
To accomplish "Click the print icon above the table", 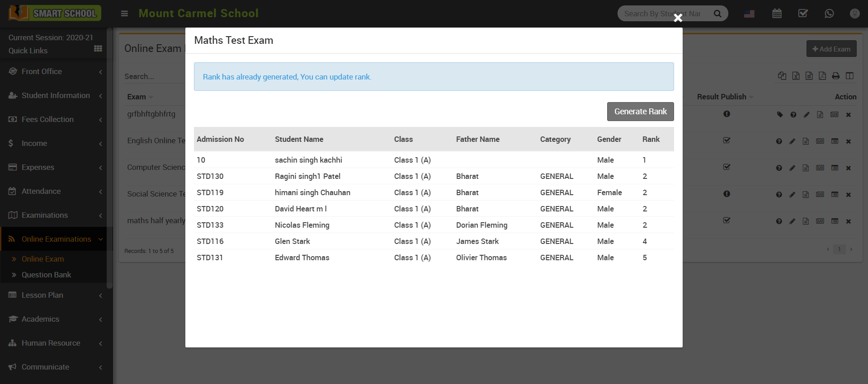I will pyautogui.click(x=836, y=76).
